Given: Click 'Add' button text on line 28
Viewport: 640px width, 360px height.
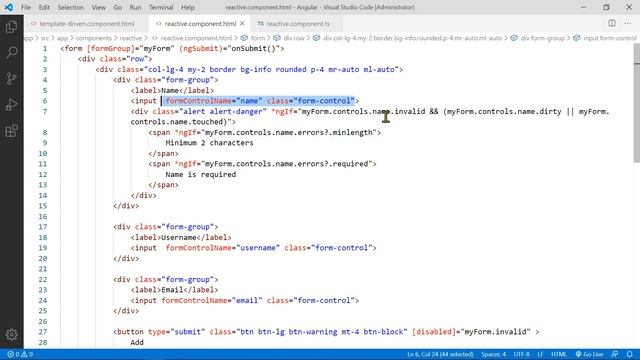Looking at the screenshot, I should click(137, 342).
